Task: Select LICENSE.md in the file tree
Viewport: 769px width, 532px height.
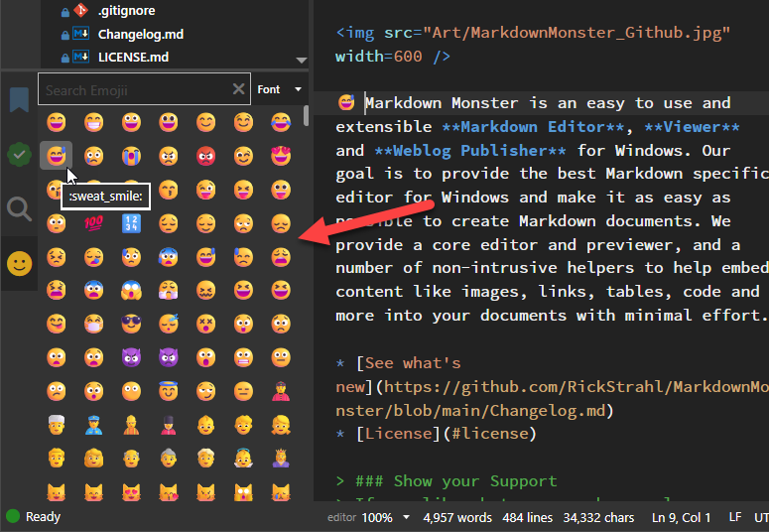Action: (x=133, y=57)
